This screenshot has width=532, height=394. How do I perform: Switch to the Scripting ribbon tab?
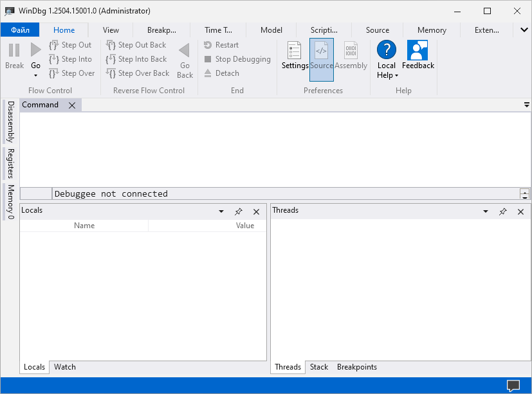[324, 30]
